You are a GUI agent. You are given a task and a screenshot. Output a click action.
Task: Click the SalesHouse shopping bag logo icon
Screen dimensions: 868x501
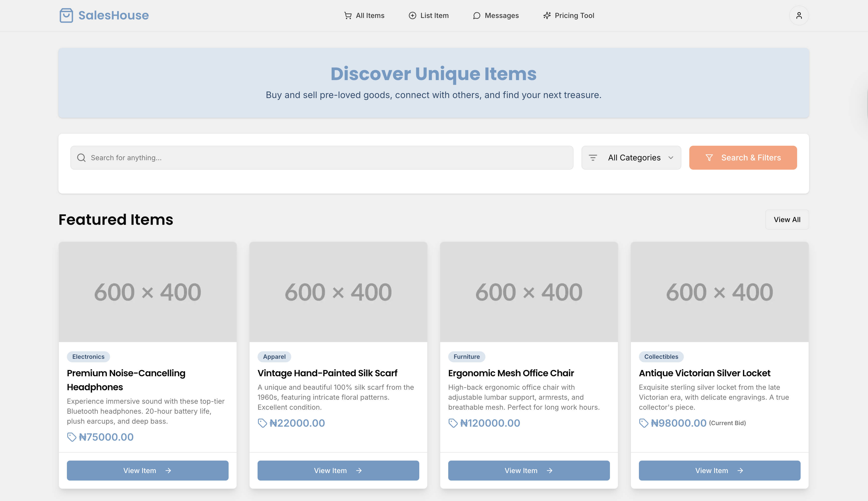66,15
